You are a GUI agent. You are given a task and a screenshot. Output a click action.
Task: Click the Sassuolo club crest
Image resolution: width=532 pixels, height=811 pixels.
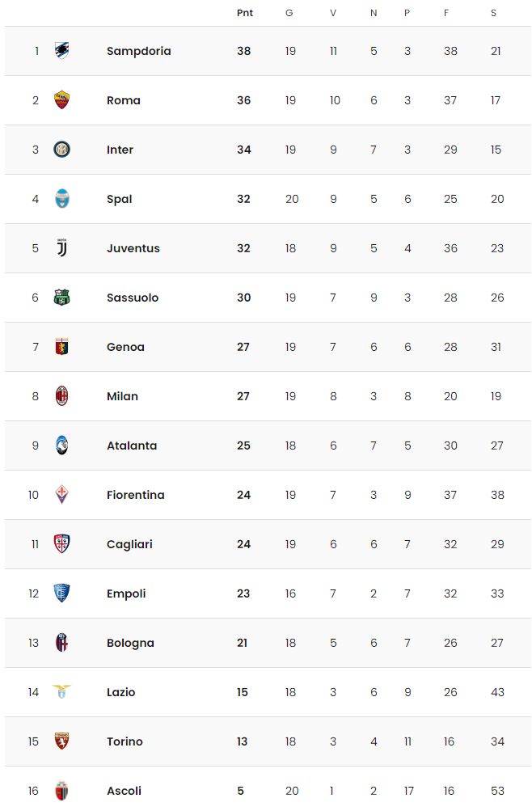click(62, 298)
